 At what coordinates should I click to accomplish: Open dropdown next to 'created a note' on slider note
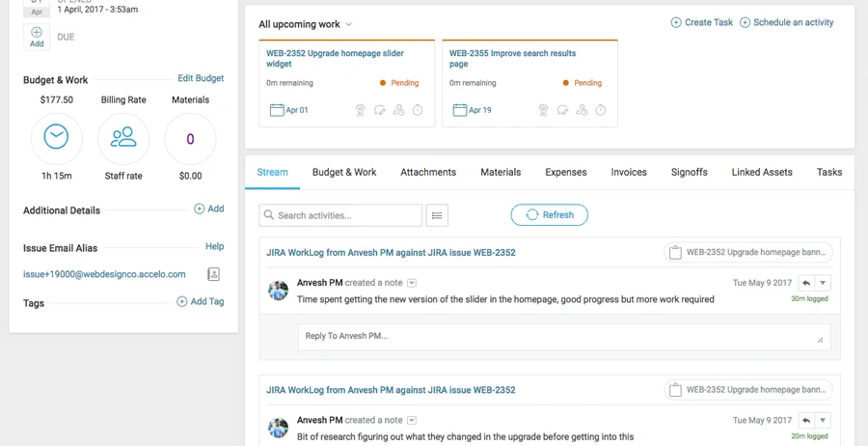pyautogui.click(x=411, y=283)
